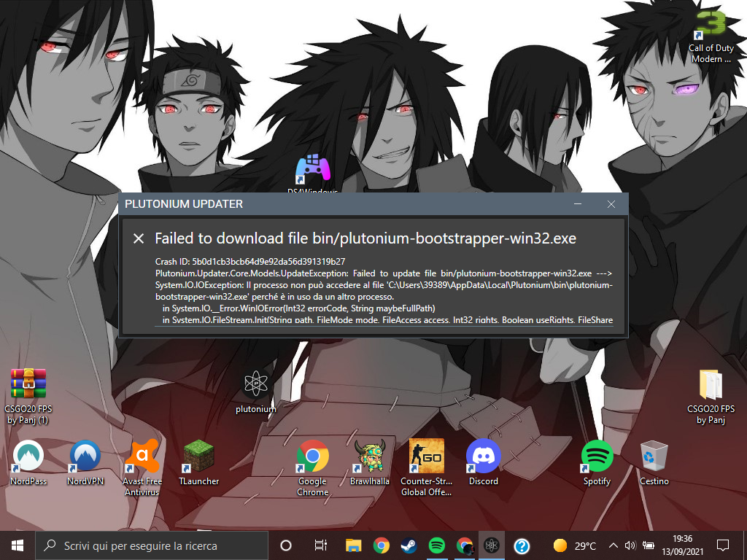The width and height of the screenshot is (747, 560).
Task: Open CSGO20 FPS by Panj (1) archive
Action: (x=28, y=396)
